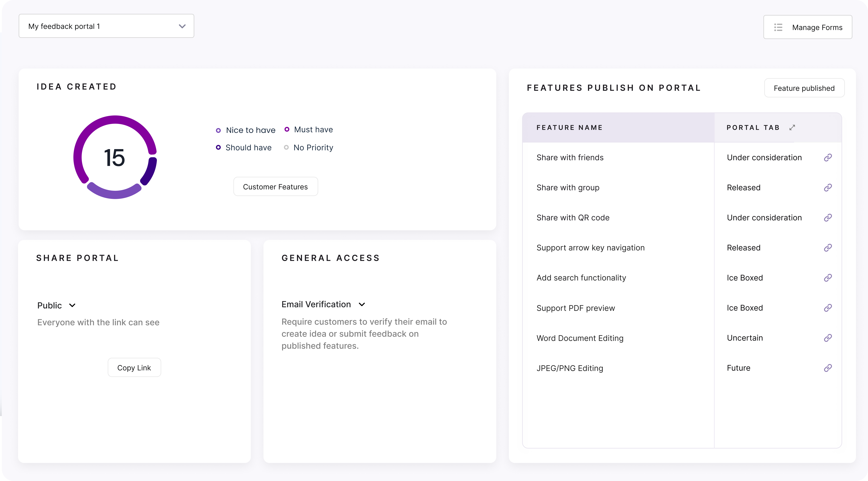868x481 pixels.
Task: Click link icon for Add search functionality
Action: pyautogui.click(x=828, y=278)
